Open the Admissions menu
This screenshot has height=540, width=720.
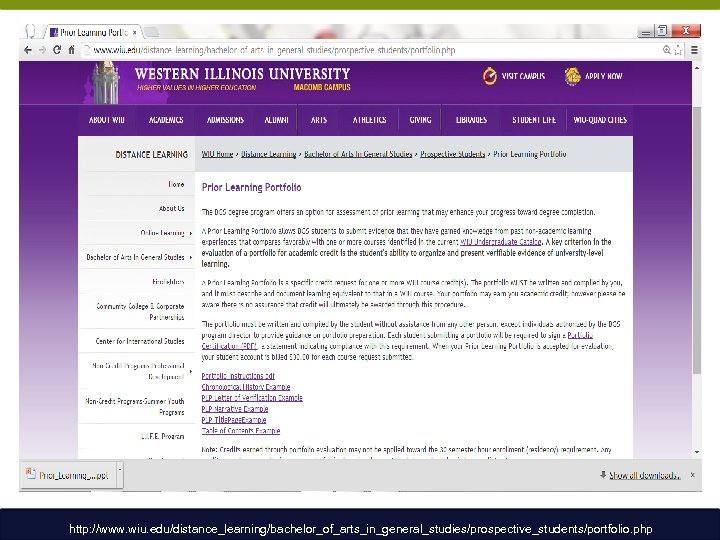coord(225,120)
